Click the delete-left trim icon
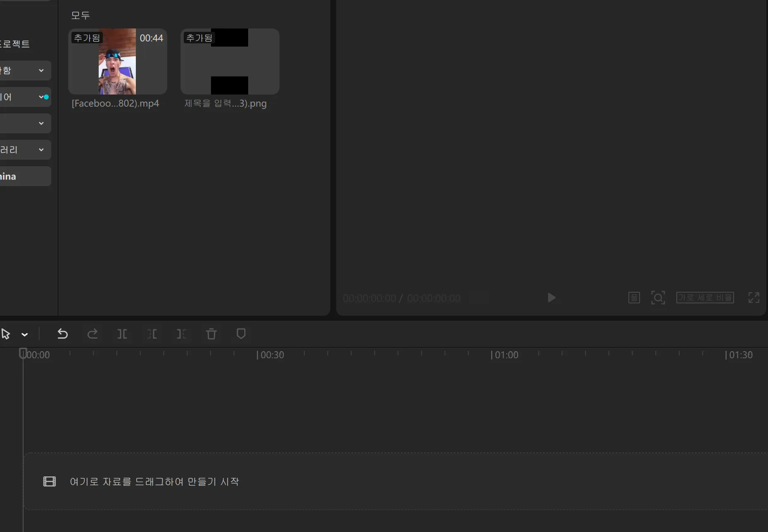 152,334
